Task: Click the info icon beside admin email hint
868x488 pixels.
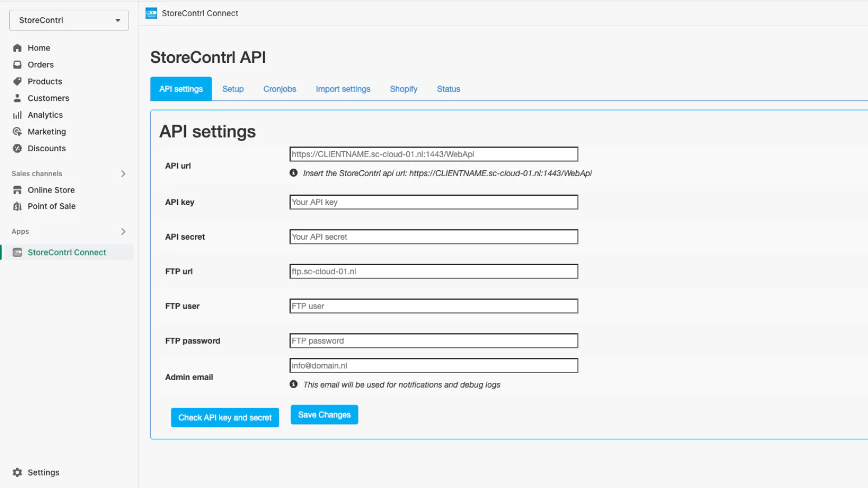Action: point(293,384)
